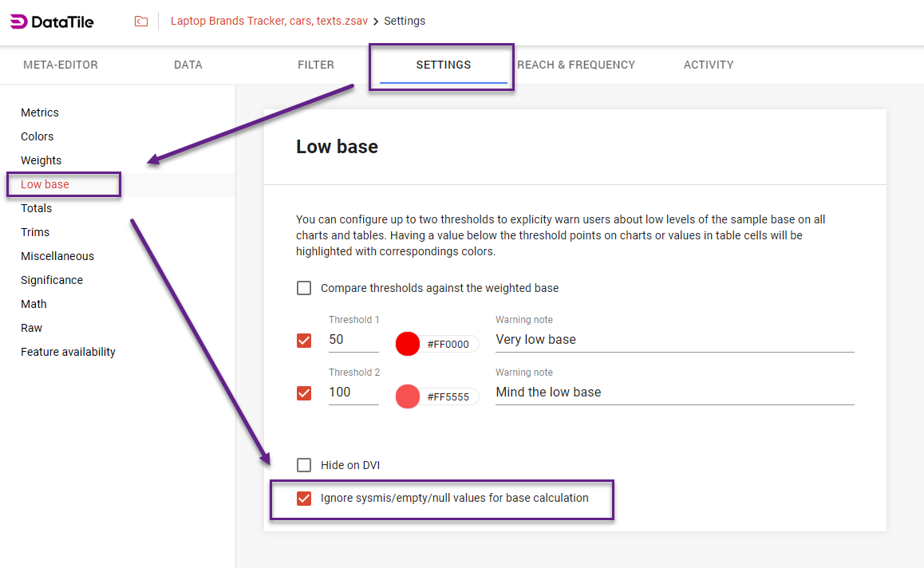The height and width of the screenshot is (568, 924).
Task: Open the #FF5555 color swatch picker
Action: [x=408, y=396]
